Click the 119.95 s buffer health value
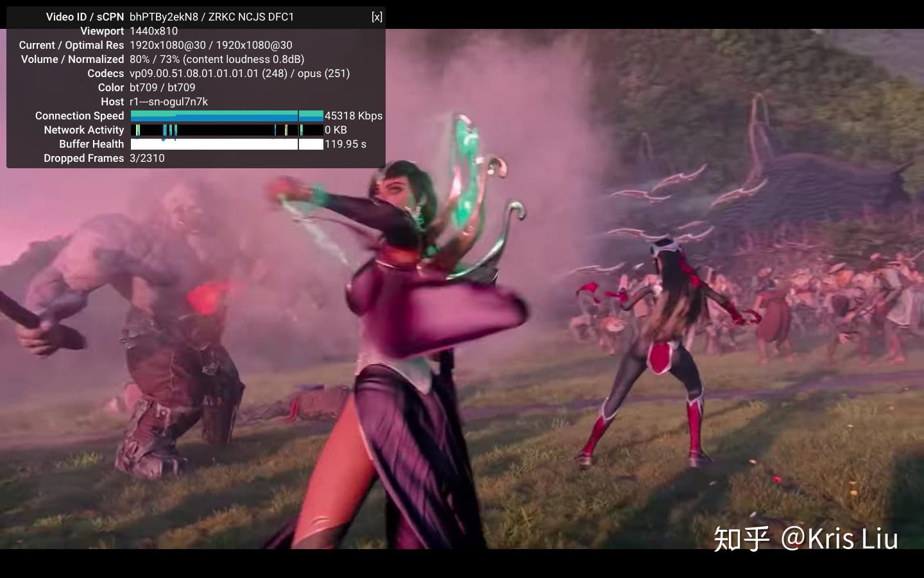Screen dimensions: 924x578 click(x=345, y=144)
